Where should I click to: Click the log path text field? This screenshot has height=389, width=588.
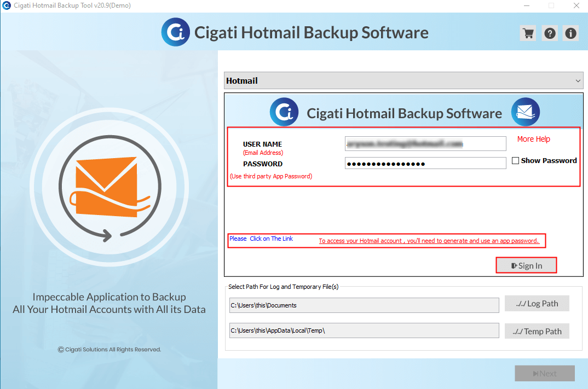click(364, 305)
